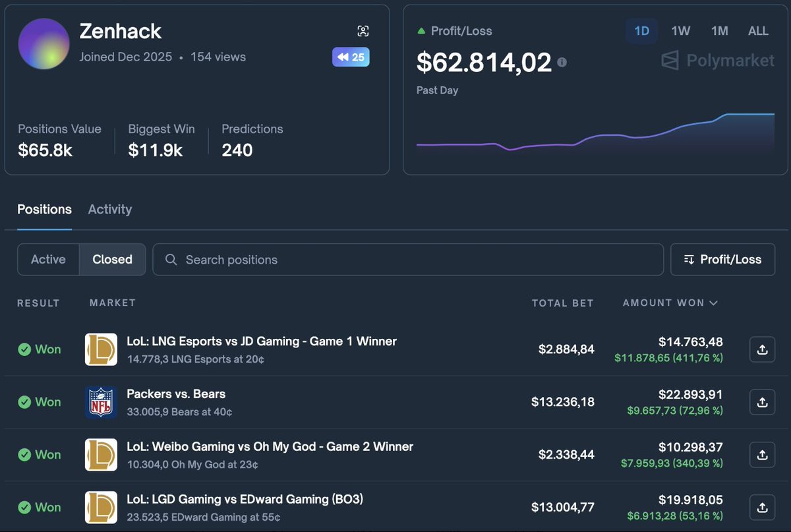Screen dimensions: 791x532
Task: Click the NFL logo for Packers vs. Bears
Action: coord(101,402)
